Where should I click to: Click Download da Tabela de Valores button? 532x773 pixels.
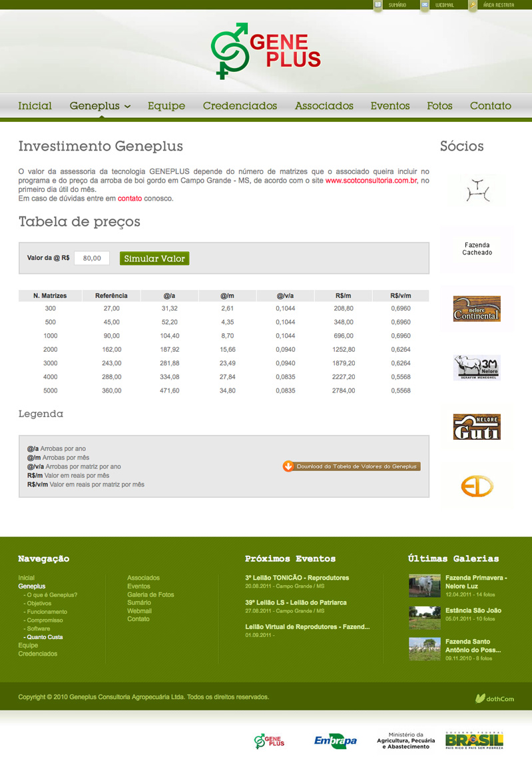click(352, 466)
